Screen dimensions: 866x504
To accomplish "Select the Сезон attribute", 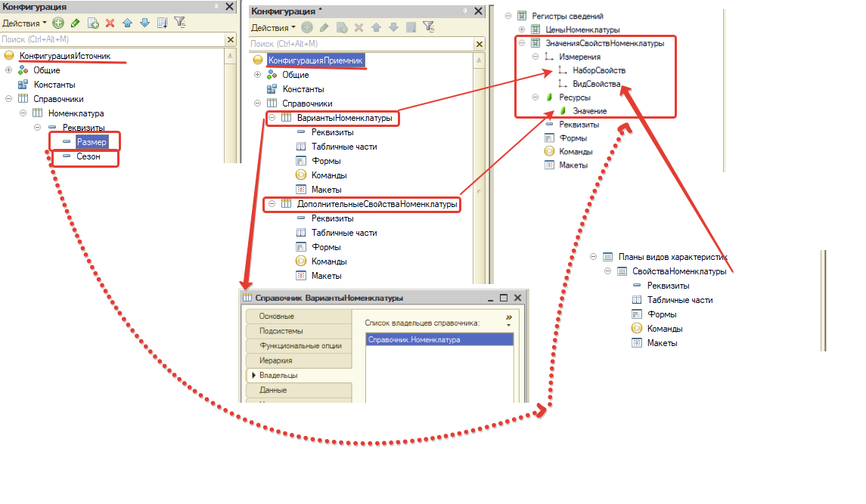I will click(88, 156).
